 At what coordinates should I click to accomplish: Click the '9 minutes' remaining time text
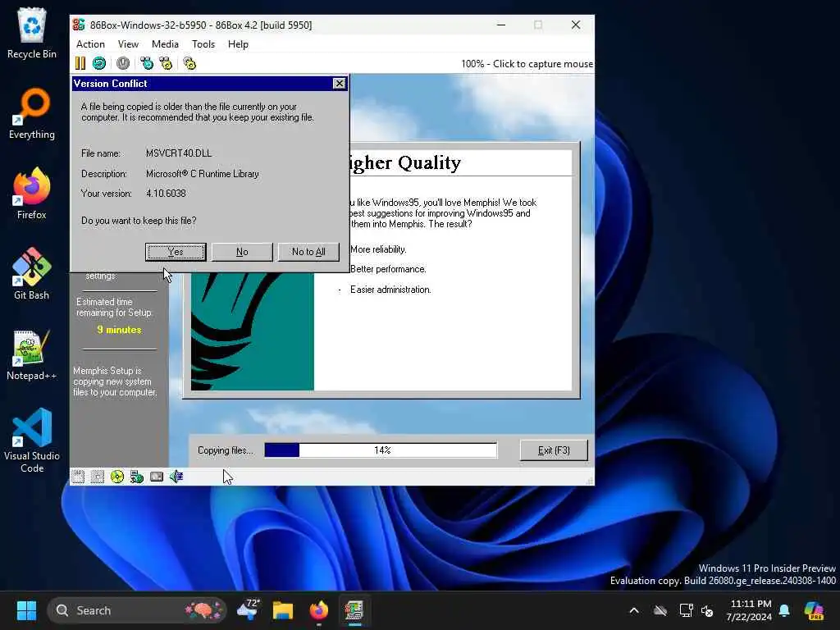pos(120,330)
